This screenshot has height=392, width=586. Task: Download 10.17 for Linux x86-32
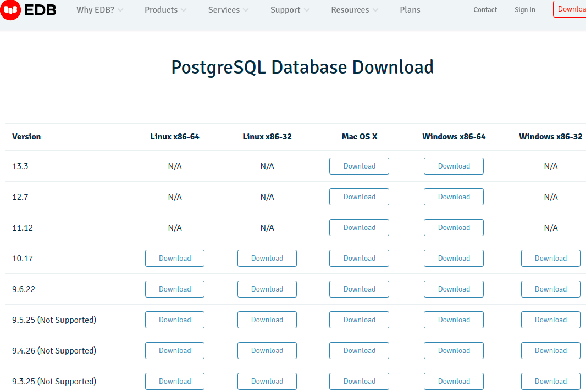click(267, 259)
